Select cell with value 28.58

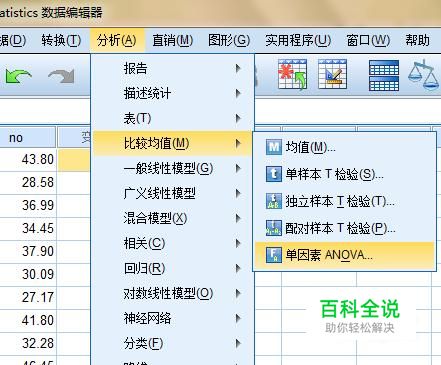pyautogui.click(x=28, y=182)
